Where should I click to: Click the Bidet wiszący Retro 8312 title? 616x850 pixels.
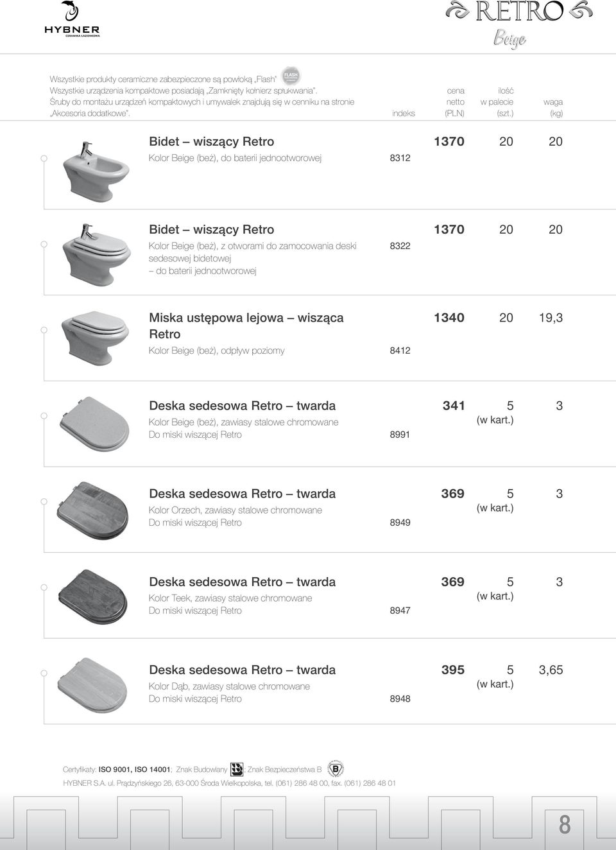coord(211,142)
